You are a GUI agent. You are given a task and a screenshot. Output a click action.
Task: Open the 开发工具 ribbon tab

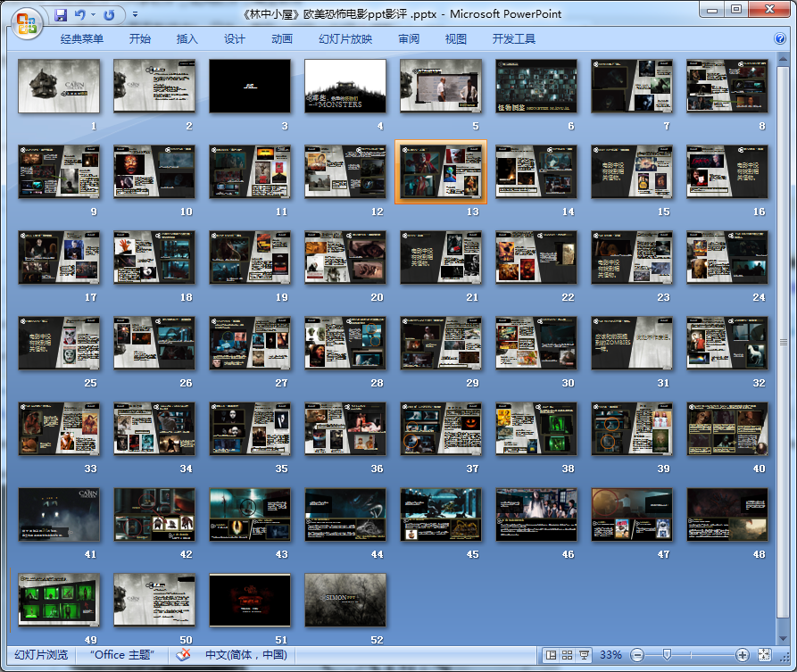[x=514, y=39]
